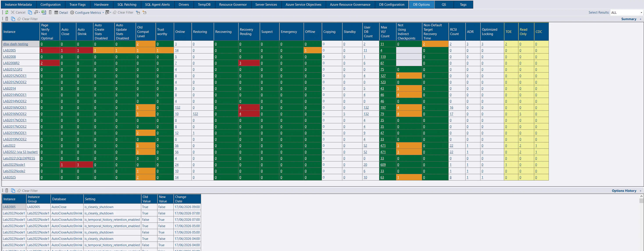644x251 pixels.
Task: Sort by TDE column header
Action: pyautogui.click(x=511, y=32)
